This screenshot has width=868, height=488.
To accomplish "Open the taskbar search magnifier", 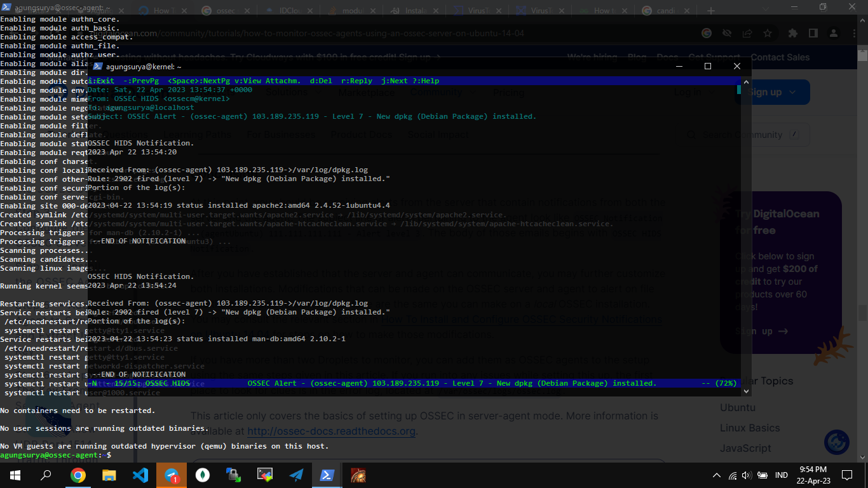I will [46, 475].
